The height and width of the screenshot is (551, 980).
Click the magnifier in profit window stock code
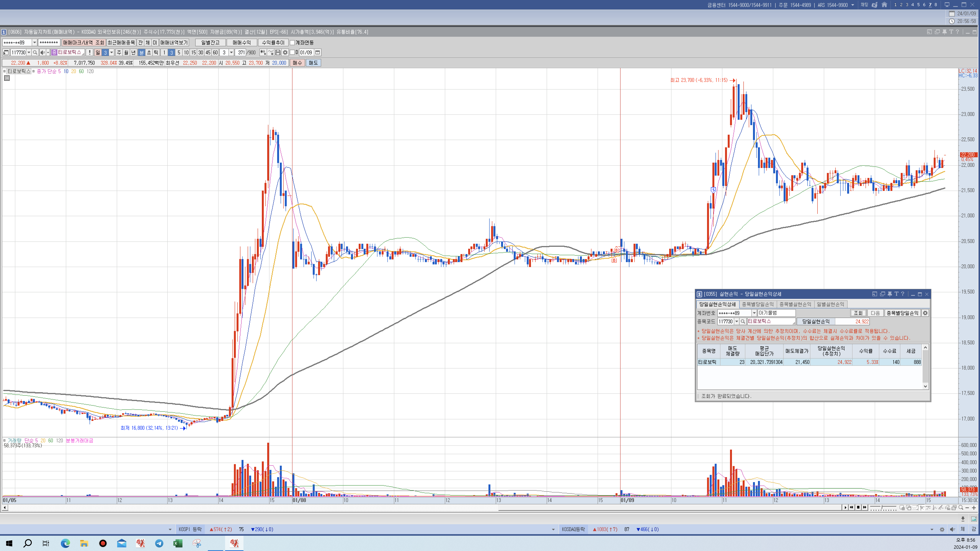[x=743, y=321]
